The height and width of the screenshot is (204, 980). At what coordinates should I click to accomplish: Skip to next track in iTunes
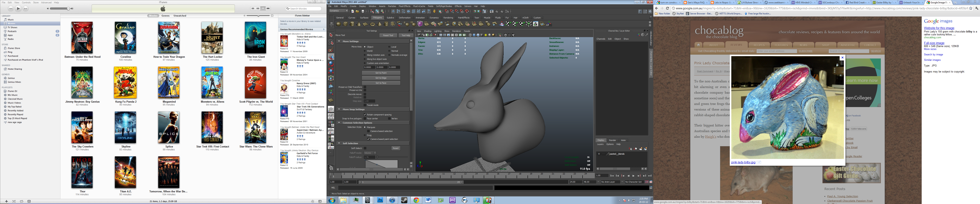(25, 8)
